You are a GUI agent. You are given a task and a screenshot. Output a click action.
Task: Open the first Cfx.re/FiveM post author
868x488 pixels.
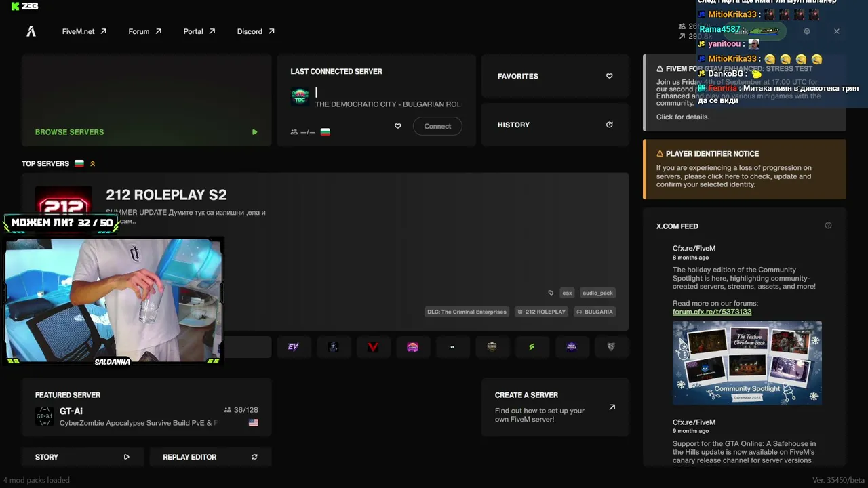(694, 248)
